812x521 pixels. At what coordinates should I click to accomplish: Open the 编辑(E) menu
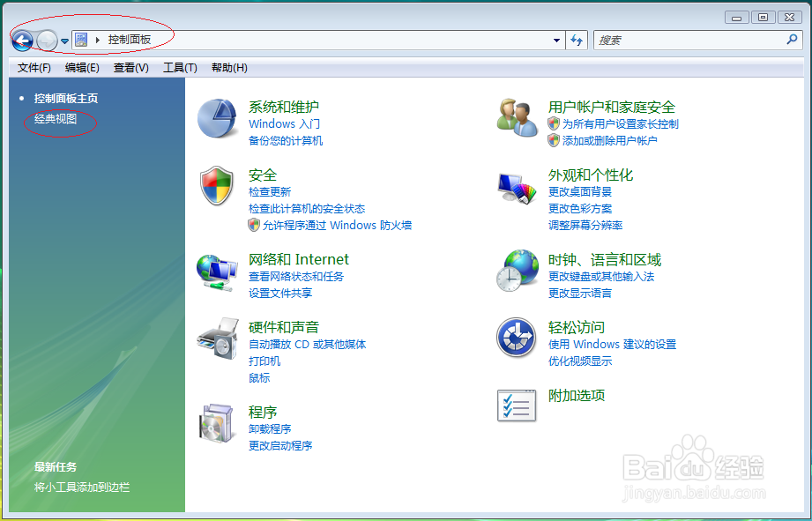click(x=82, y=68)
